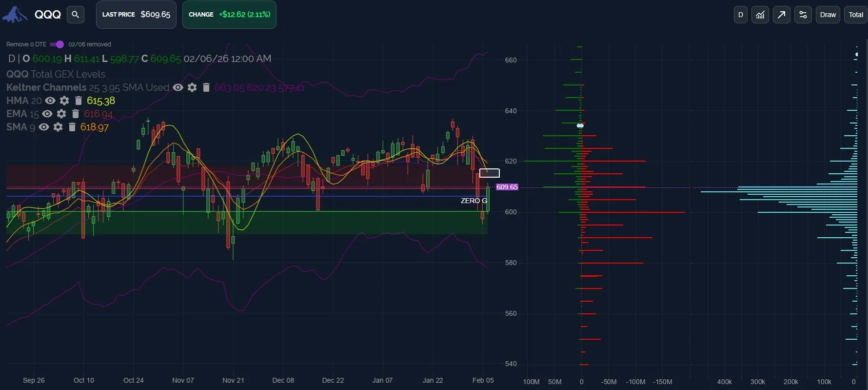Click the HMA 20 indicator name
This screenshot has width=868, height=390.
(24, 101)
